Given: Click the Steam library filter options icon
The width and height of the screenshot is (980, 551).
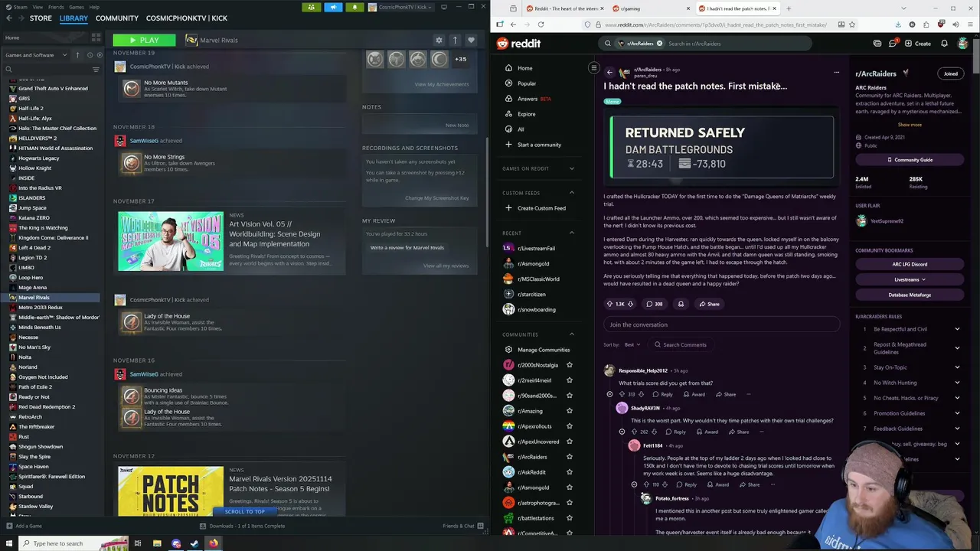Looking at the screenshot, I should 96,70.
